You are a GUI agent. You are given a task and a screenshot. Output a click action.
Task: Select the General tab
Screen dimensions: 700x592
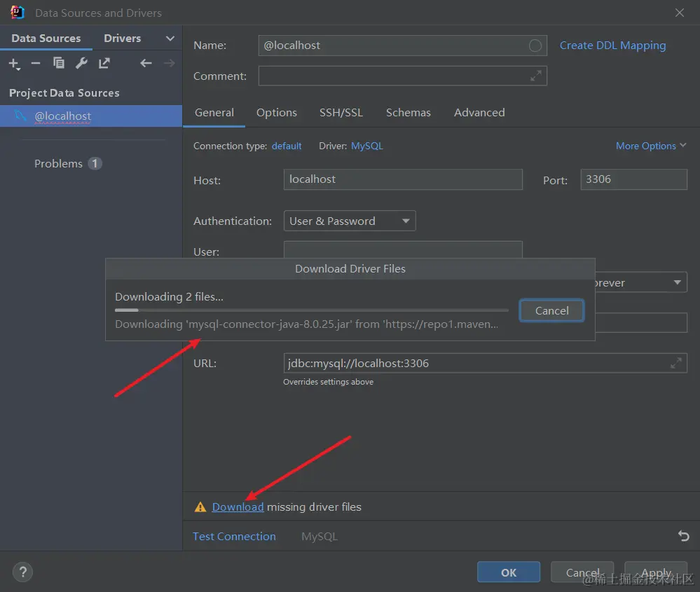(214, 113)
